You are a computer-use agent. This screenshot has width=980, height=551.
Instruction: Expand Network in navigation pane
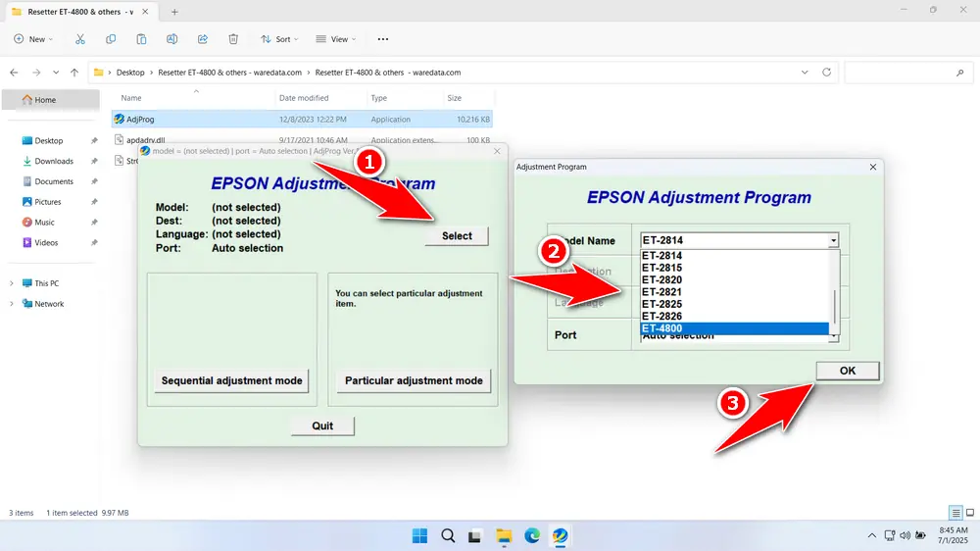[x=11, y=304]
